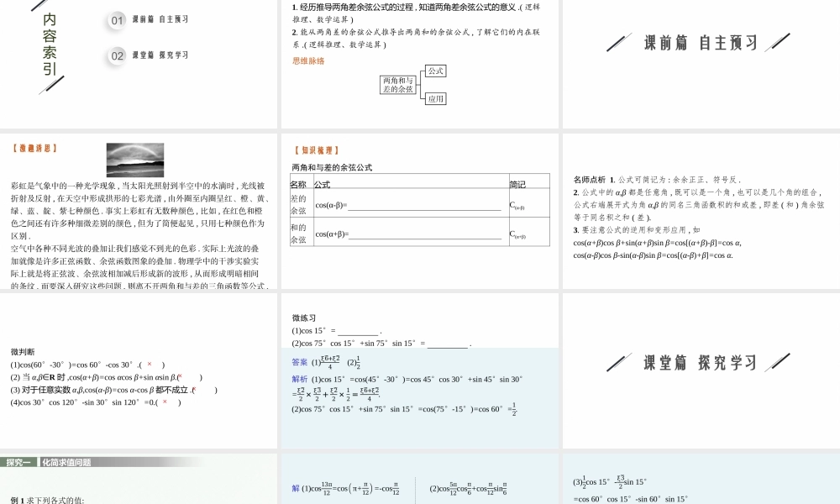Toggle the red × mark on statement (1)
The image size is (840, 504).
click(151, 365)
